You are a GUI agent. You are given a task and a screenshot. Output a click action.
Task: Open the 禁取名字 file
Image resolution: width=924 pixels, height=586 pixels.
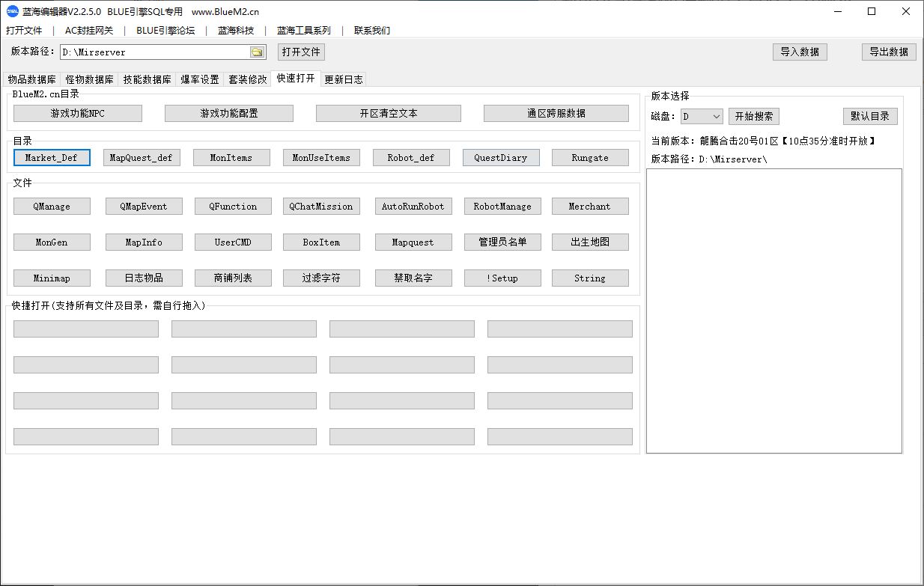click(413, 278)
